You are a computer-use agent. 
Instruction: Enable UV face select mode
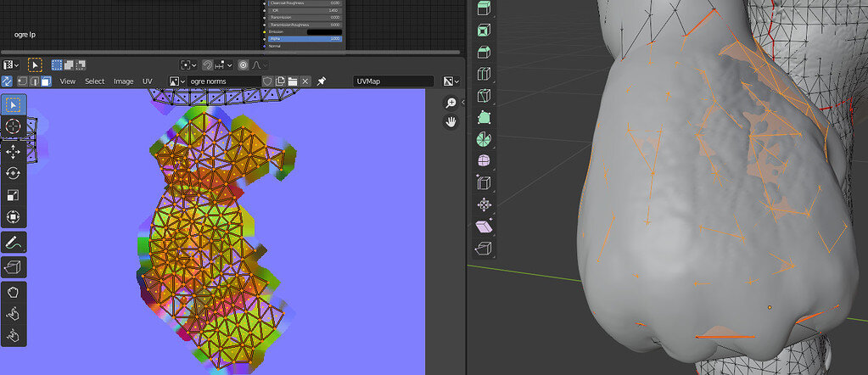click(x=46, y=81)
